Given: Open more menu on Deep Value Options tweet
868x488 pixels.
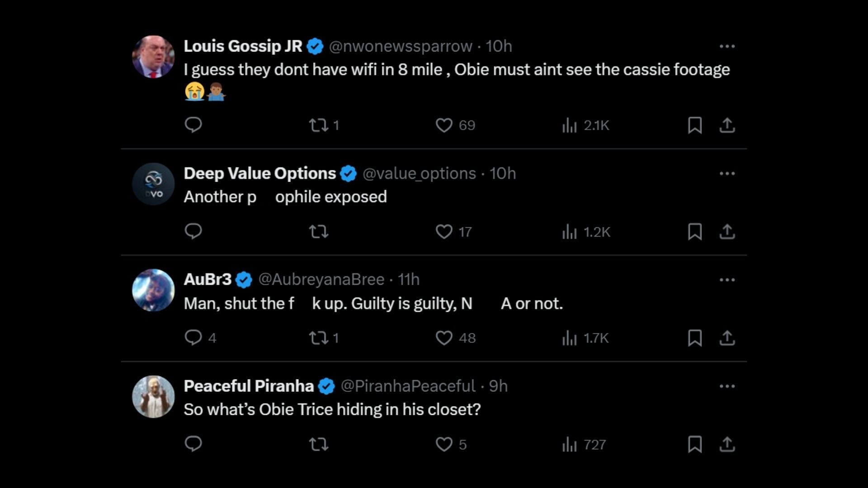Looking at the screenshot, I should pos(727,174).
